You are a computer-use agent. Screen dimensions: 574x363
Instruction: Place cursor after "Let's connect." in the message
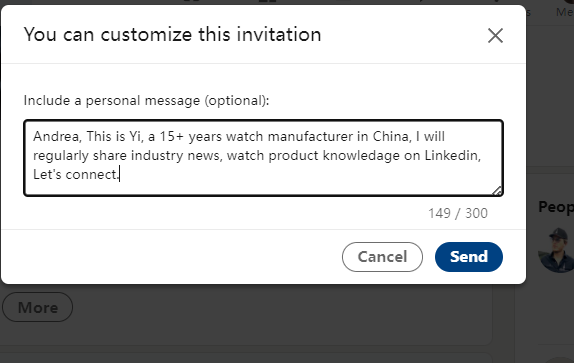coord(120,175)
